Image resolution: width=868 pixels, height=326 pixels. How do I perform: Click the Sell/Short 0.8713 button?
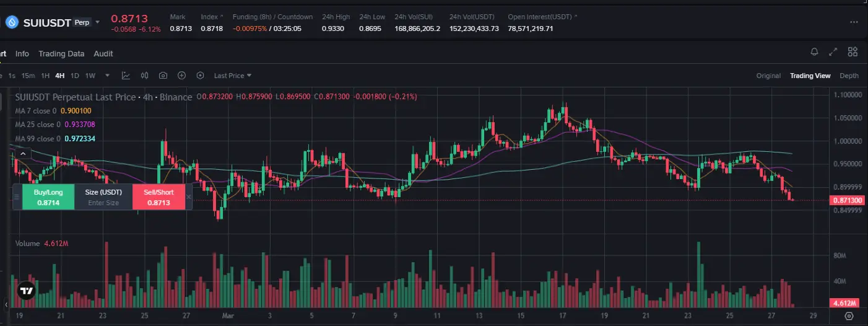(x=158, y=197)
